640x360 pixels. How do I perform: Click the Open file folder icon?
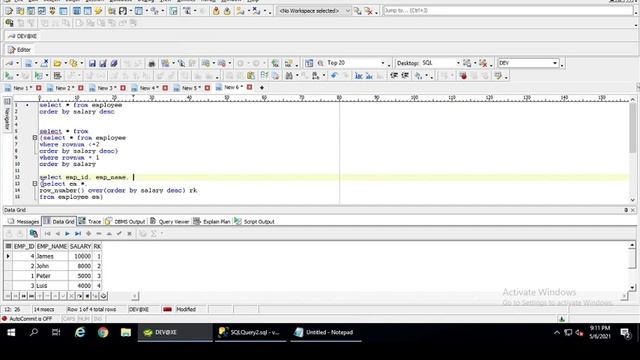(58, 63)
